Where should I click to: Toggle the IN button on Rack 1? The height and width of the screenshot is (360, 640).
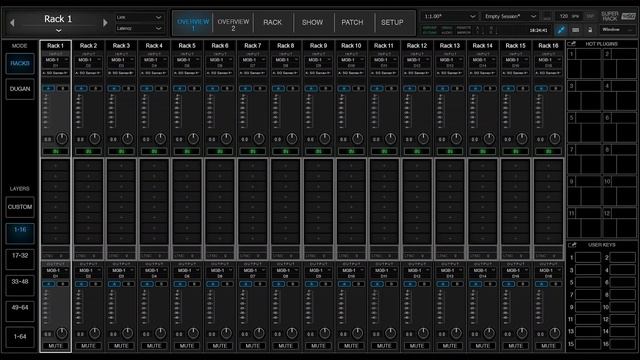(56, 151)
